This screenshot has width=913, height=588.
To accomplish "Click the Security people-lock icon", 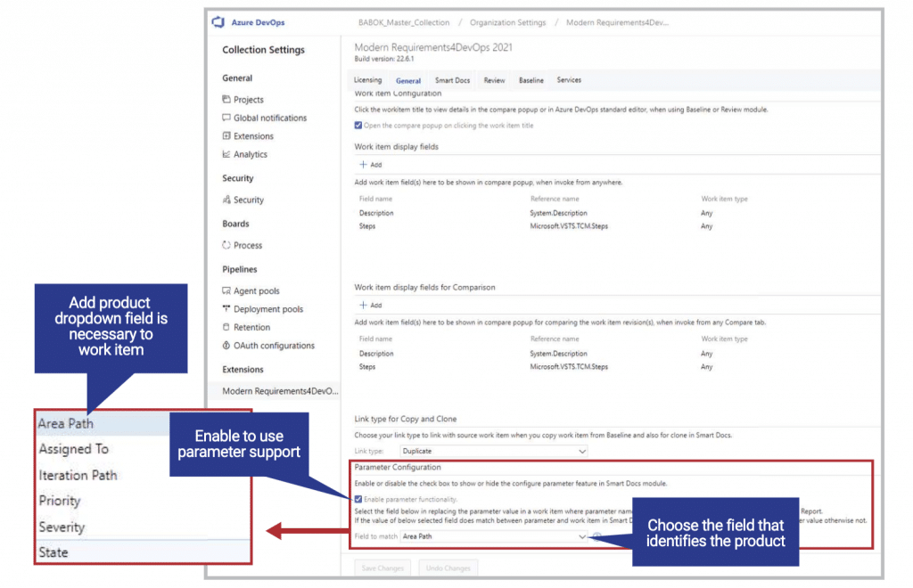I will [x=226, y=200].
